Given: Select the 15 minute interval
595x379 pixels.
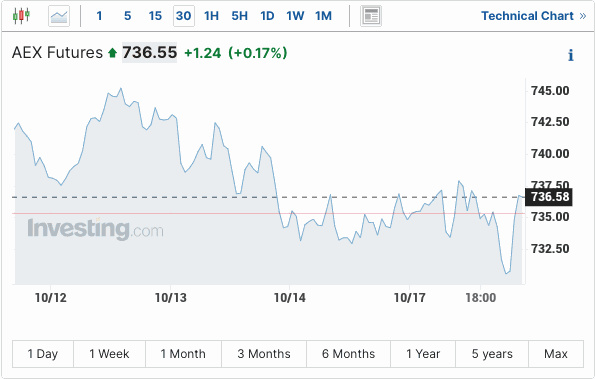Looking at the screenshot, I should [155, 16].
